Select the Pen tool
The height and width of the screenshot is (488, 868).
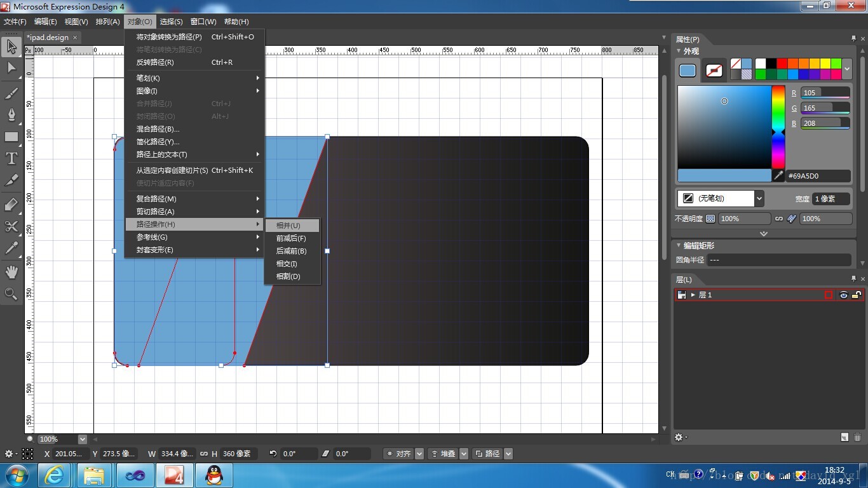coord(11,114)
